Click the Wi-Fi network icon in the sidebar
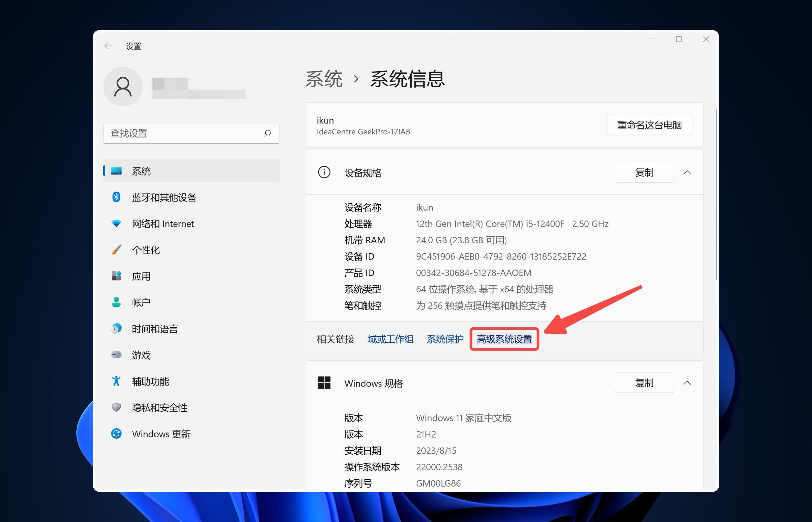 click(x=116, y=223)
